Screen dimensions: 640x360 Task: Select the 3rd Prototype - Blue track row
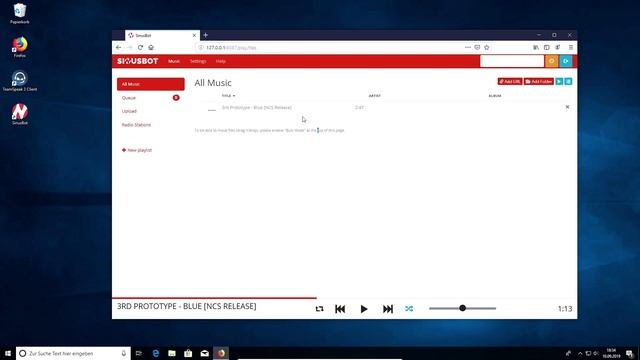(x=383, y=108)
